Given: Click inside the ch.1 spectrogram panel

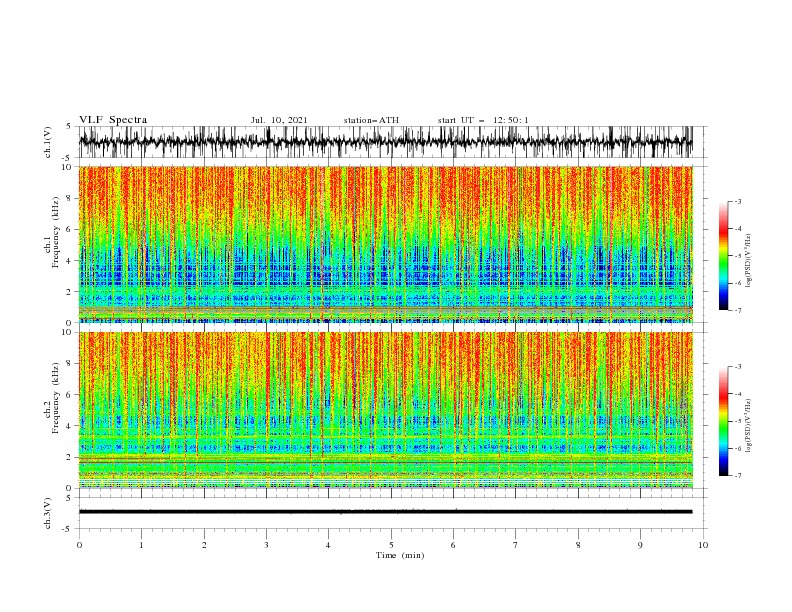Looking at the screenshot, I should click(385, 244).
